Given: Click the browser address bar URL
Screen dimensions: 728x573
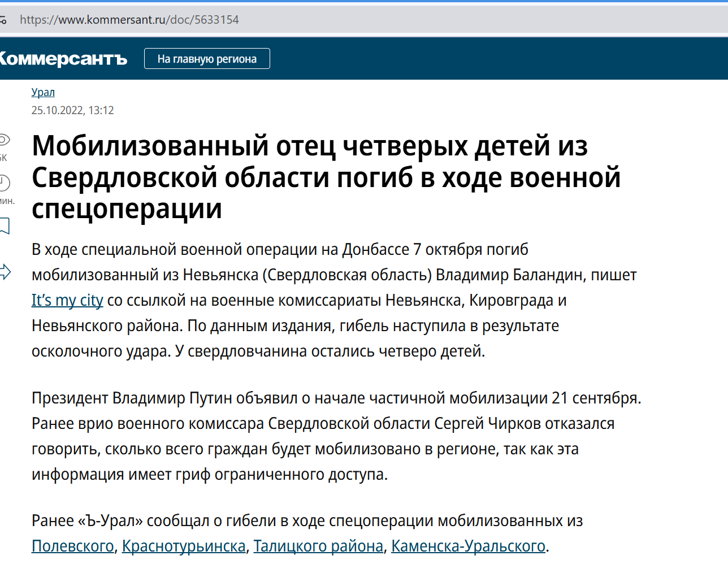Looking at the screenshot, I should coord(129,20).
